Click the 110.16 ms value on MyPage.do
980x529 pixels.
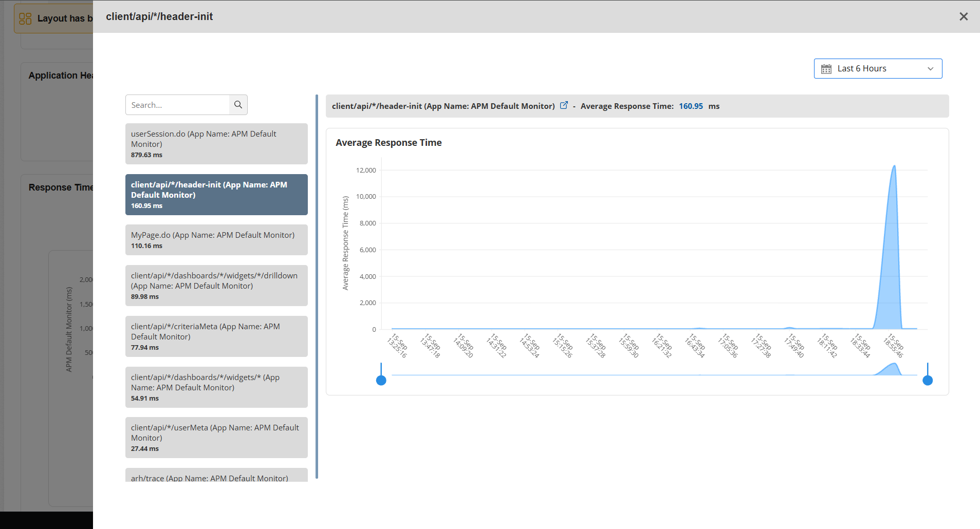coord(146,245)
